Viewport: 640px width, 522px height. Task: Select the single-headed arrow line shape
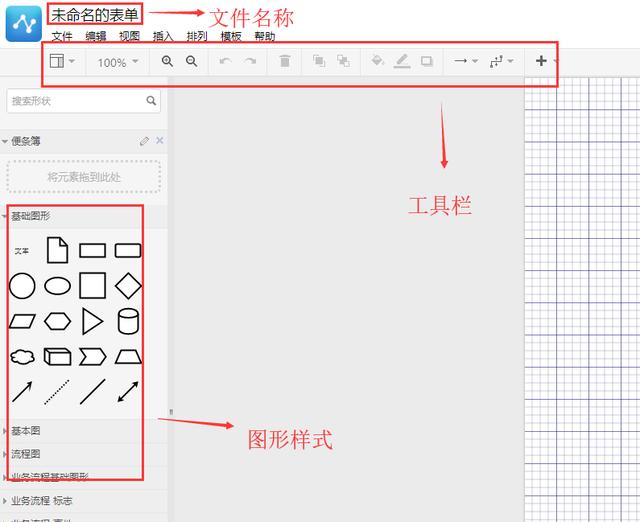coord(22,392)
